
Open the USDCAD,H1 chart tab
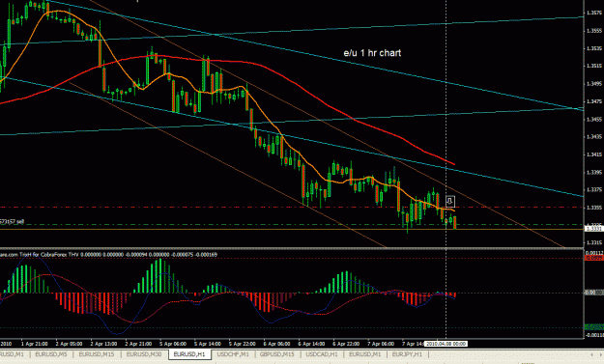(x=322, y=354)
